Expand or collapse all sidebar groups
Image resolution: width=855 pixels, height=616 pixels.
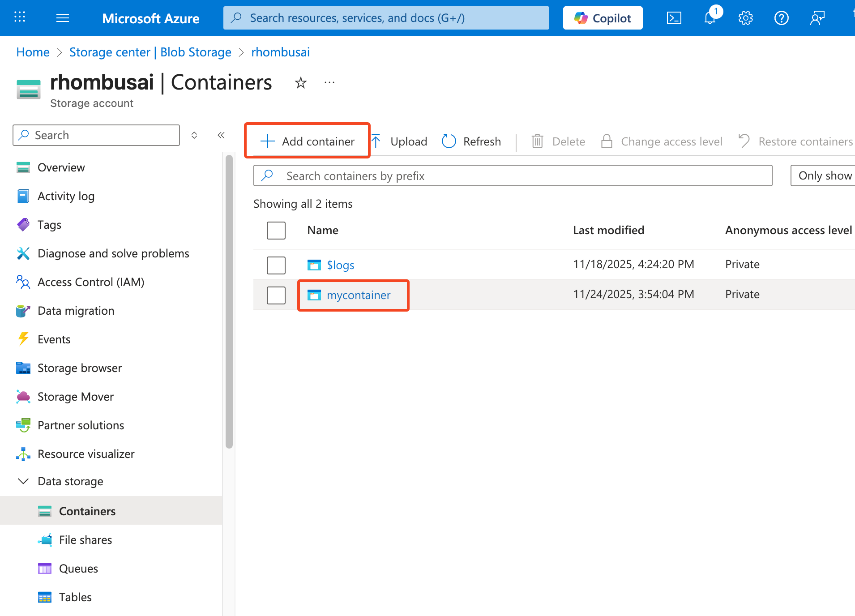click(194, 135)
